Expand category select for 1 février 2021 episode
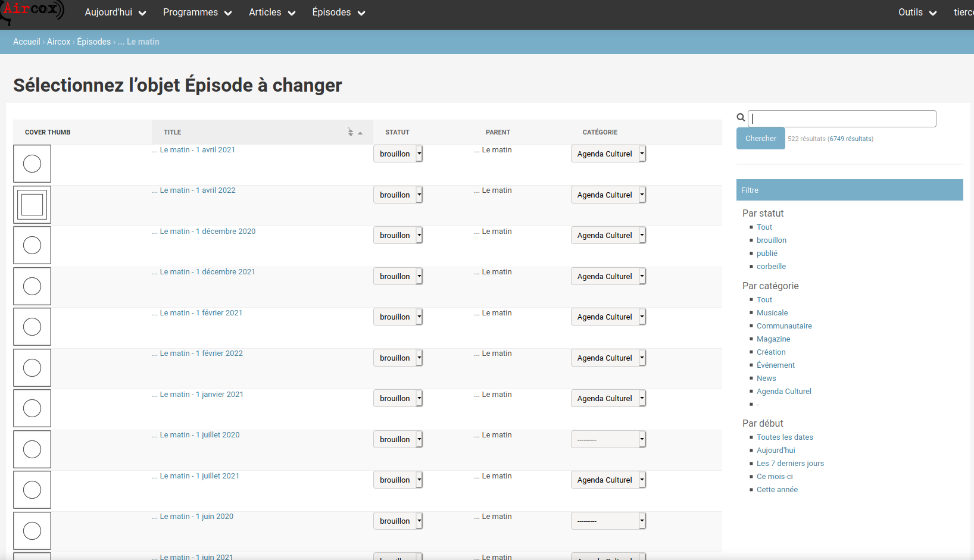 click(608, 317)
